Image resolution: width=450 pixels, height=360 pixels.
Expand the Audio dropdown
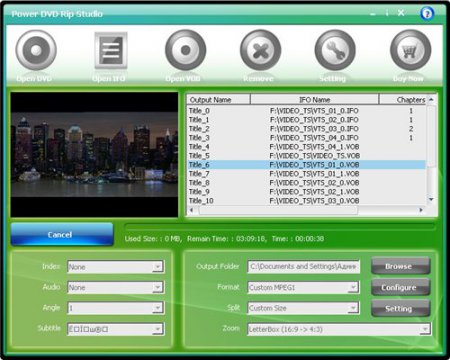[158, 287]
